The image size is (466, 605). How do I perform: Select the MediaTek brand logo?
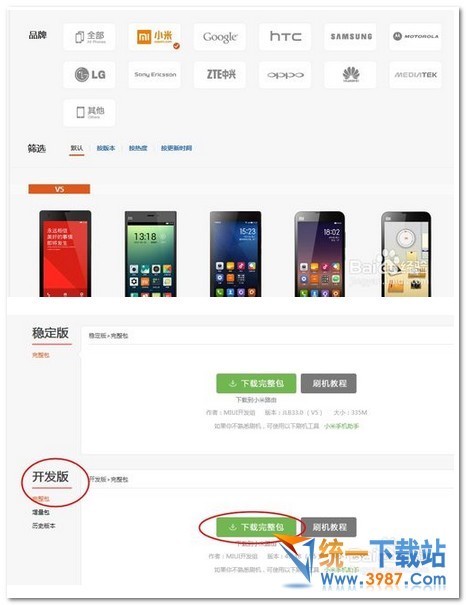tap(415, 74)
